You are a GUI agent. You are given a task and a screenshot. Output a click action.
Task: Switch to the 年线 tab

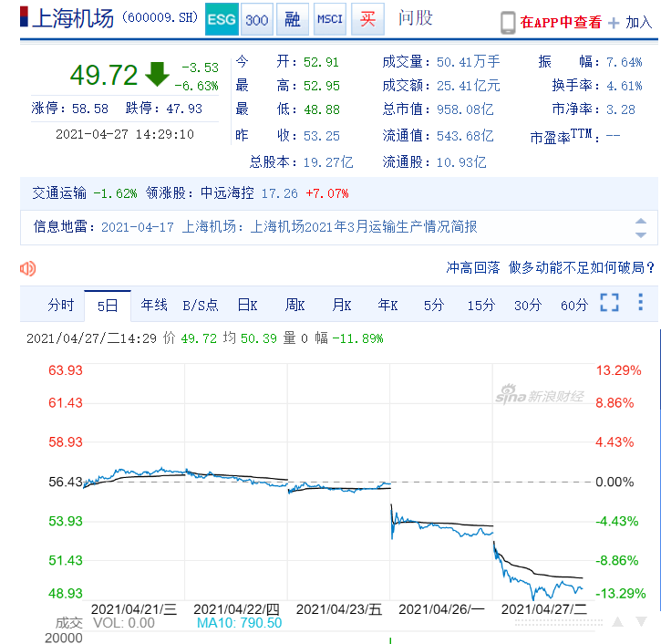tap(154, 305)
